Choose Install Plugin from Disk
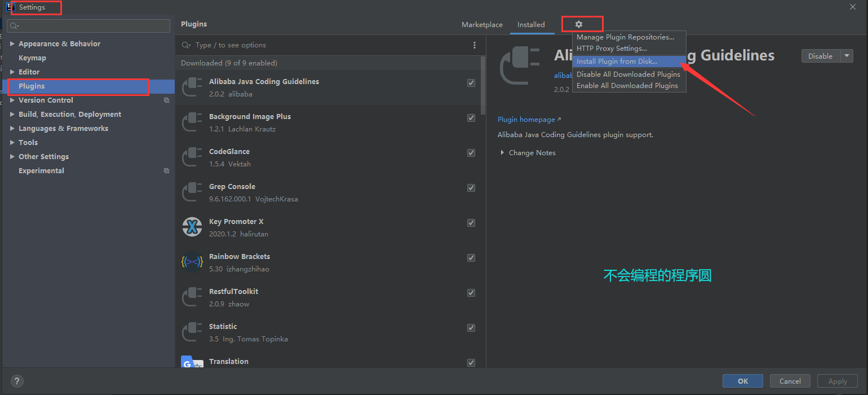The image size is (868, 395). click(x=629, y=62)
